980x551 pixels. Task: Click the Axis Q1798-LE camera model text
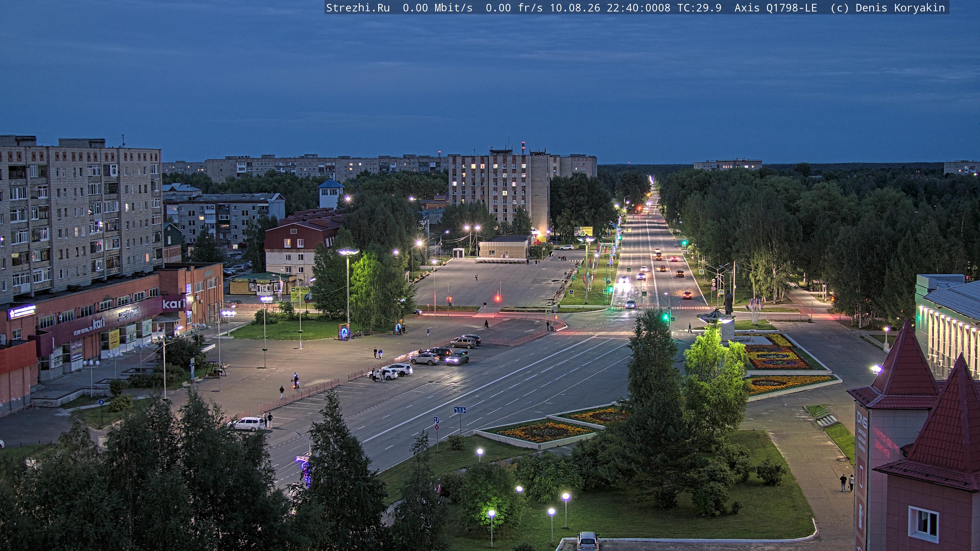point(776,8)
